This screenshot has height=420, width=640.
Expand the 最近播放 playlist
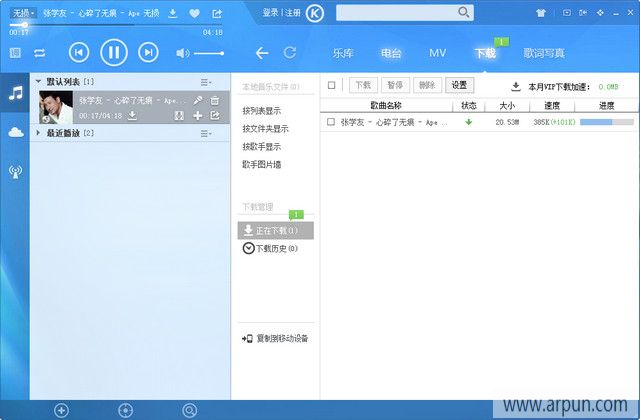click(38, 133)
